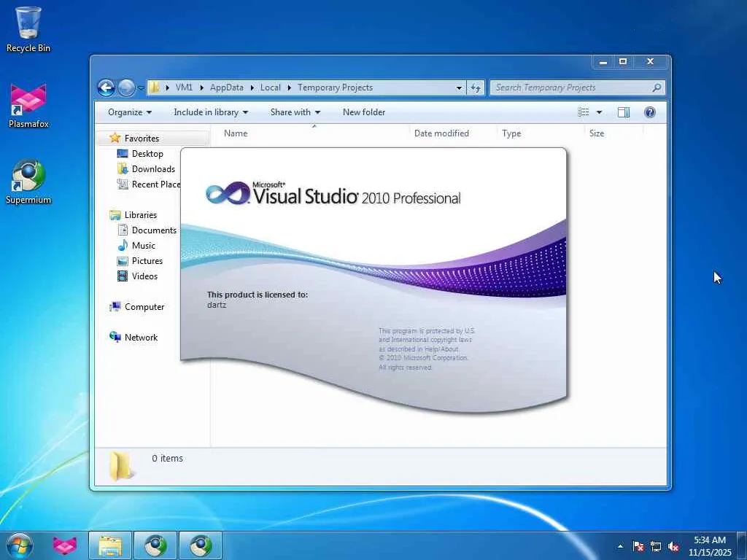Open Explorer help with the question mark
This screenshot has height=560, width=747.
[650, 112]
